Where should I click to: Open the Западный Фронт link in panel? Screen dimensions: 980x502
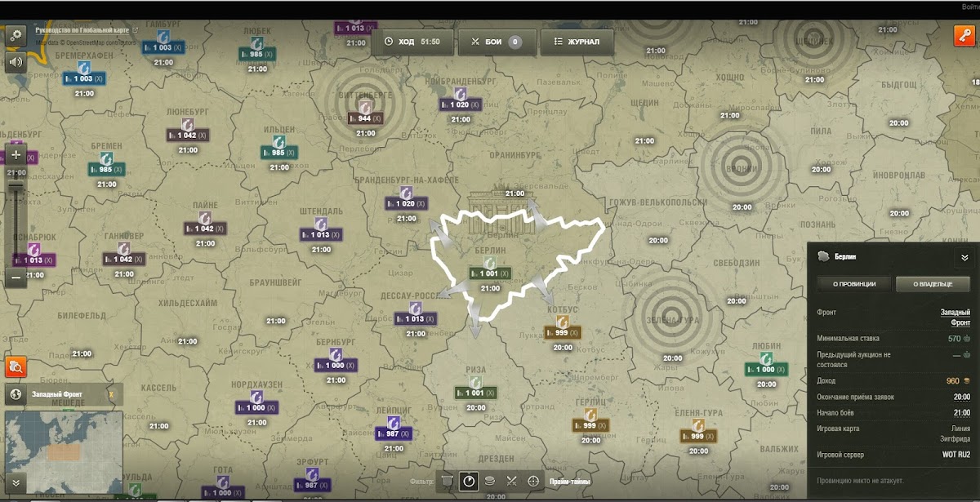click(x=955, y=317)
